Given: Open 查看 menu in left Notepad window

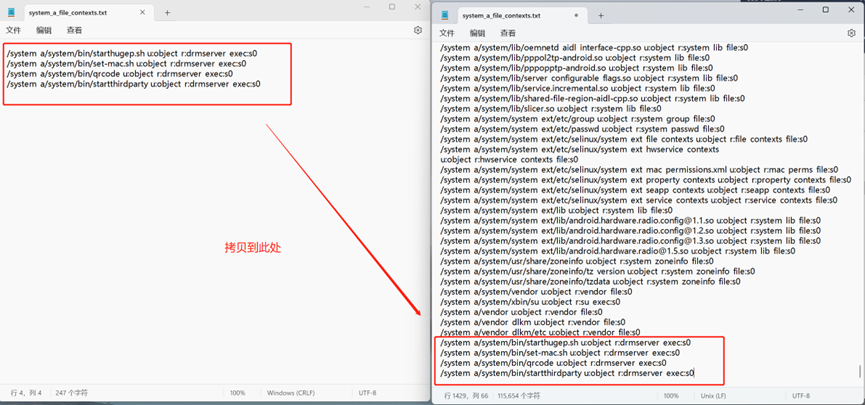Looking at the screenshot, I should coord(74,31).
